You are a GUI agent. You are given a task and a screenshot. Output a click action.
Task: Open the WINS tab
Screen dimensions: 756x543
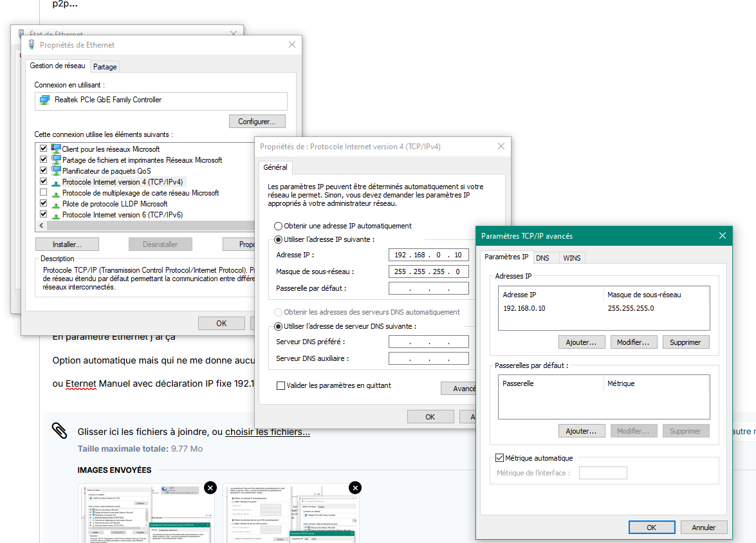(x=572, y=257)
